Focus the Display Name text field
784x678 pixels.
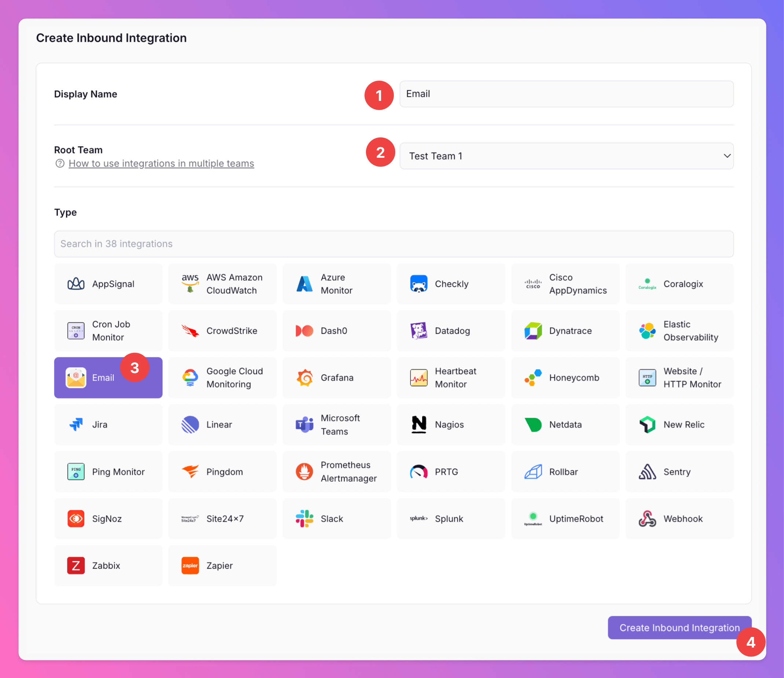coord(566,94)
